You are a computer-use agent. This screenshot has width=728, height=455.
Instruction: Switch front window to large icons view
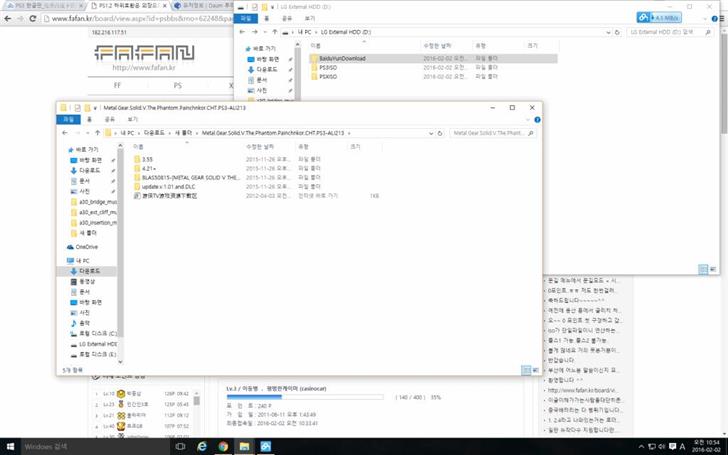[x=535, y=370]
